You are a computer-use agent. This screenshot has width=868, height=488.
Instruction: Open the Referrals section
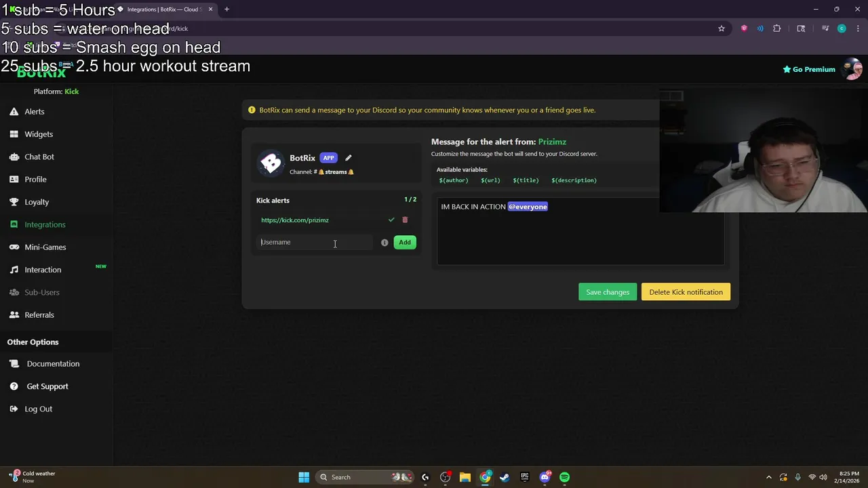click(x=39, y=315)
